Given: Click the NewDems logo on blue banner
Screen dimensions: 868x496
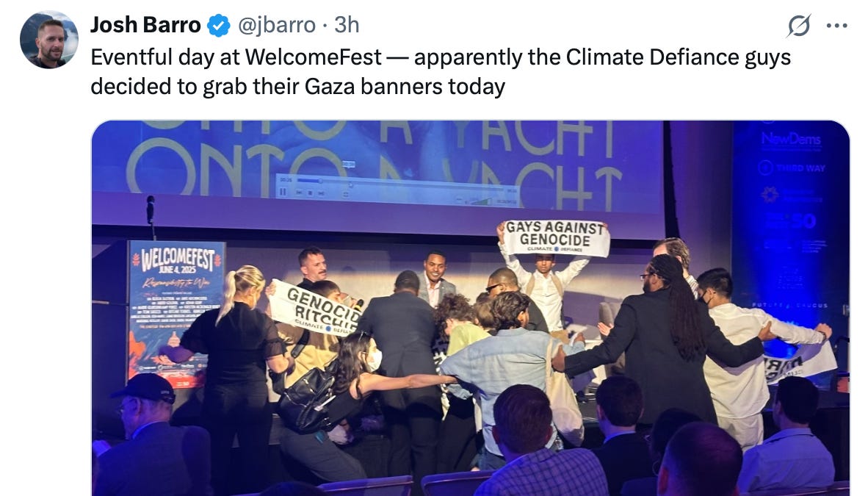Looking at the screenshot, I should (791, 139).
